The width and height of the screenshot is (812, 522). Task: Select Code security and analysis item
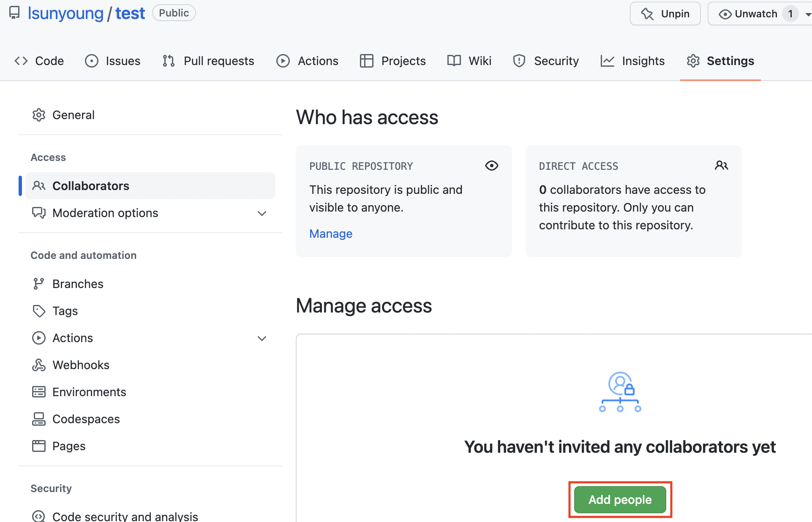(x=125, y=516)
